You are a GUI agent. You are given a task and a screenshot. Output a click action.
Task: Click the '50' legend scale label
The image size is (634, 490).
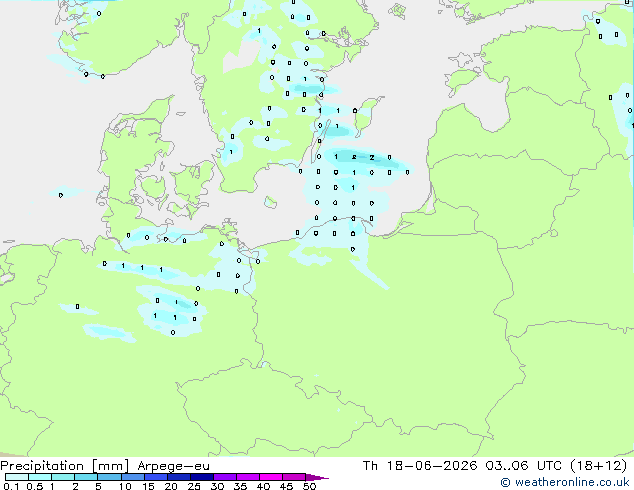click(309, 486)
